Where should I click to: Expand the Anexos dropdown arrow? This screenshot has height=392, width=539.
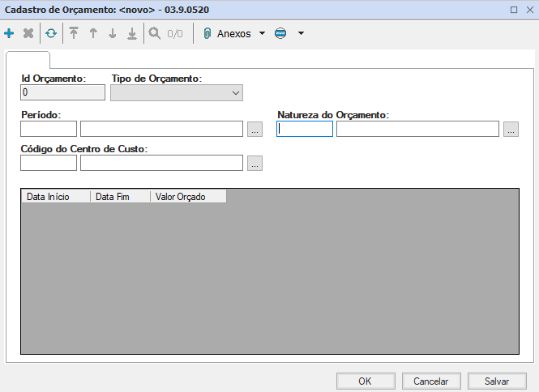tap(262, 34)
